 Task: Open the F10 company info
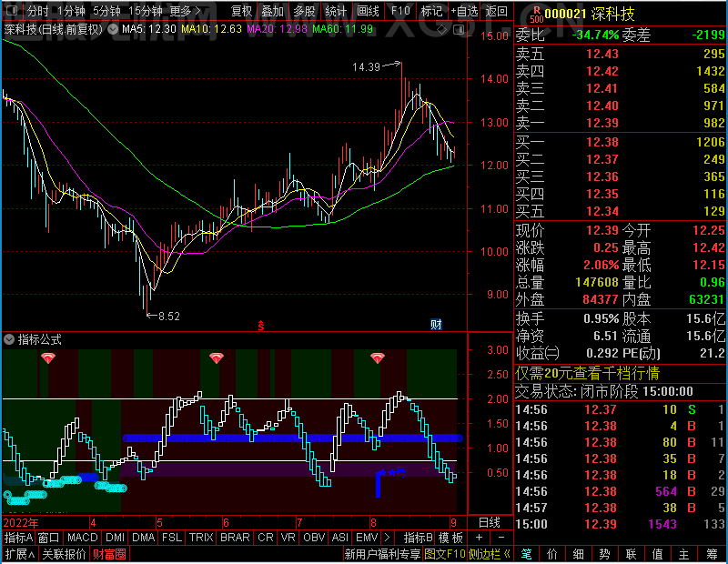pyautogui.click(x=400, y=11)
